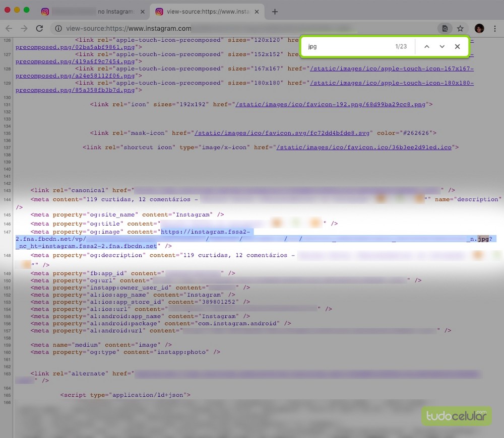The height and width of the screenshot is (438, 504).
Task: Reload the view-source page
Action: point(39,29)
